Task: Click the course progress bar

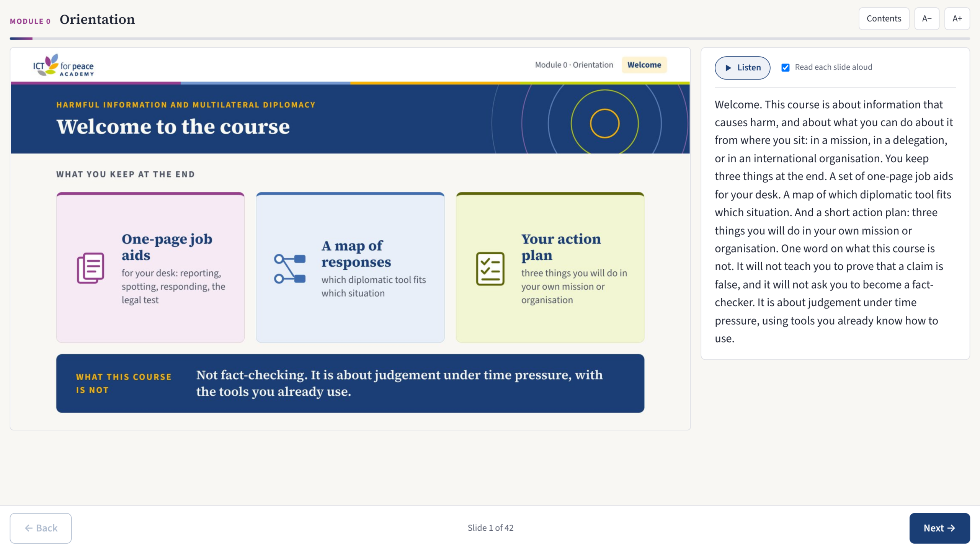Action: pos(490,38)
